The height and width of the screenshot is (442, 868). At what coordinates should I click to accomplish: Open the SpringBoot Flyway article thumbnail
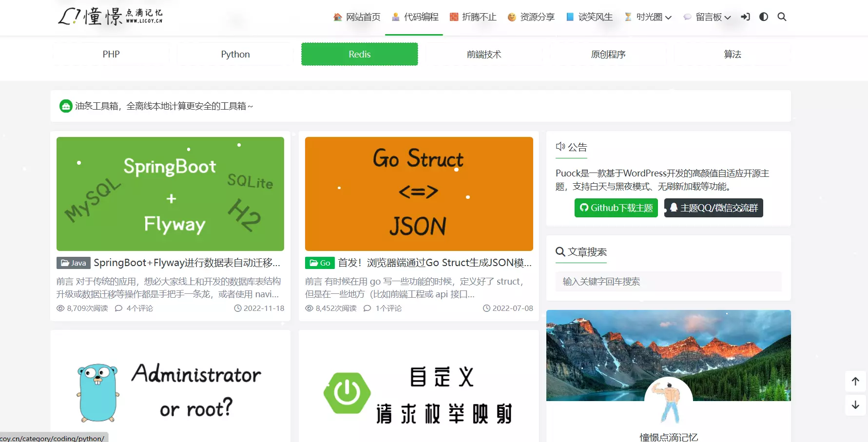[x=170, y=194]
